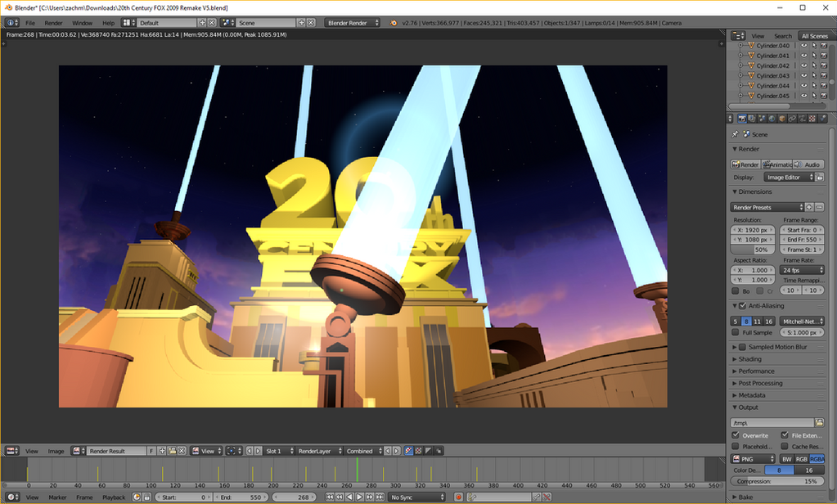The height and width of the screenshot is (504, 837).
Task: Open the Display Image Editor dropdown
Action: point(789,178)
